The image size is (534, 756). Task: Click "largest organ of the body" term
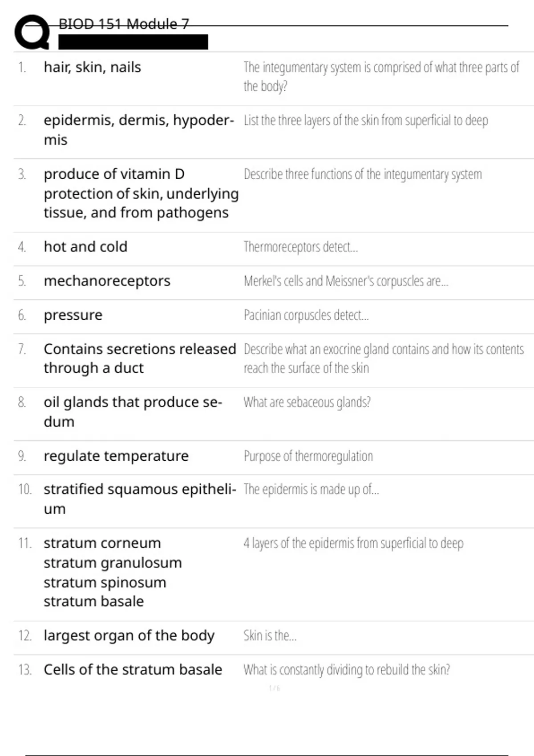pyautogui.click(x=129, y=635)
